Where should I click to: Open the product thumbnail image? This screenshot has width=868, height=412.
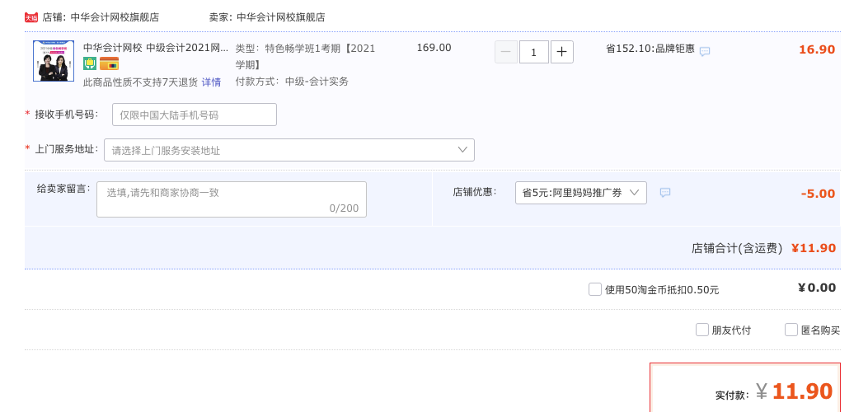(54, 61)
